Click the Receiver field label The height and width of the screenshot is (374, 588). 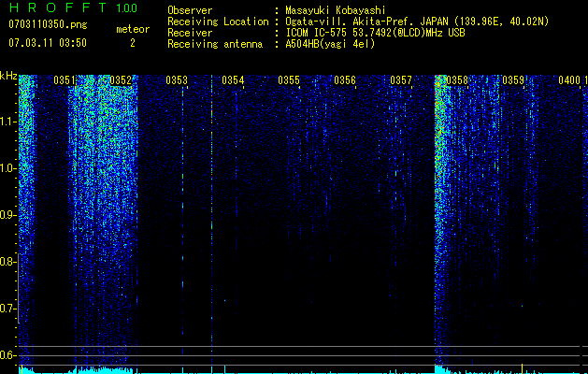coord(190,33)
